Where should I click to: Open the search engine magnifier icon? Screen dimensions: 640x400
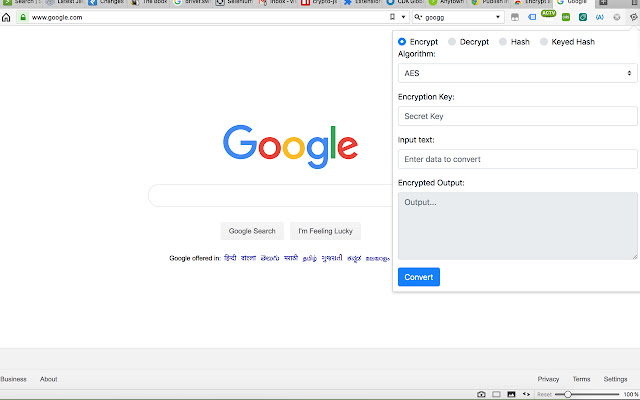click(x=418, y=17)
